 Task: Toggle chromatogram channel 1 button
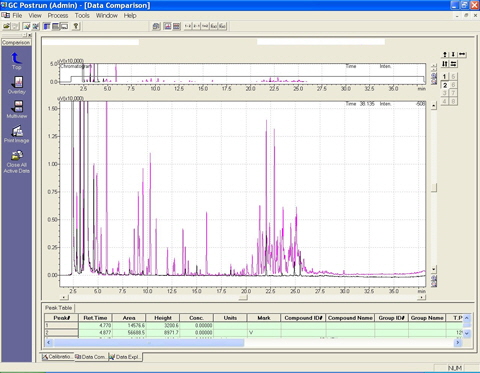(445, 77)
